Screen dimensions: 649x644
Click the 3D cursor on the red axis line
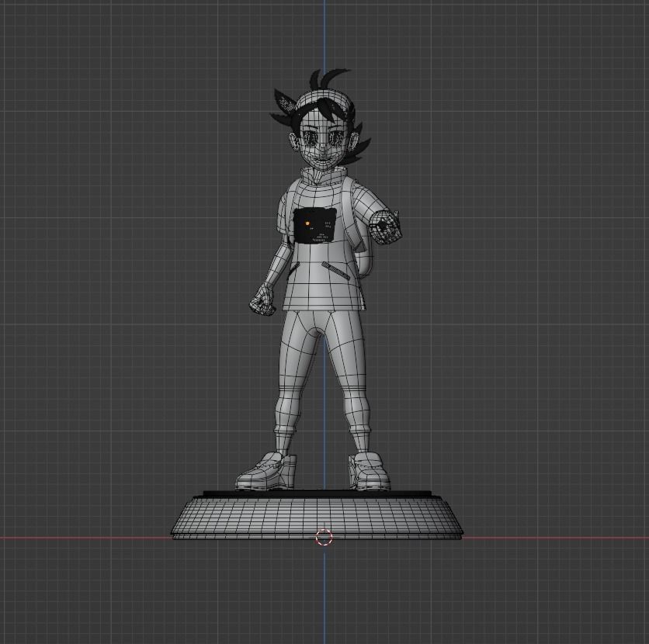pyautogui.click(x=324, y=538)
